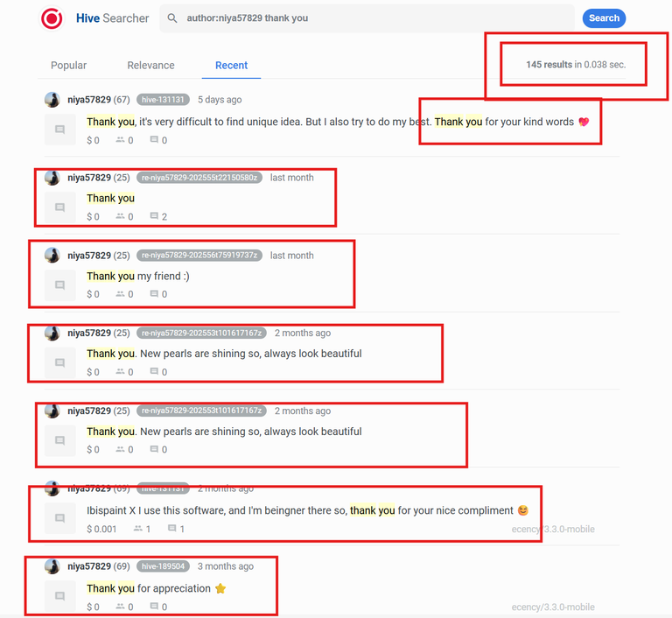This screenshot has width=672, height=618.
Task: Click the magnifier icon in search box
Action: click(172, 18)
